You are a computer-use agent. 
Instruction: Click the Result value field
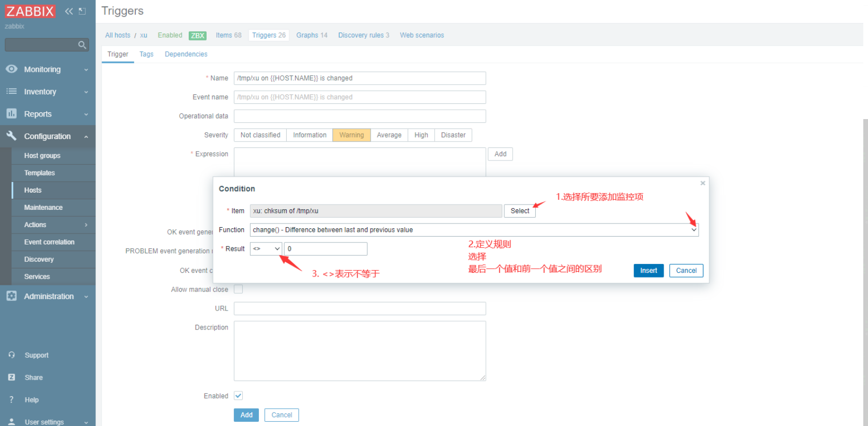pyautogui.click(x=325, y=249)
